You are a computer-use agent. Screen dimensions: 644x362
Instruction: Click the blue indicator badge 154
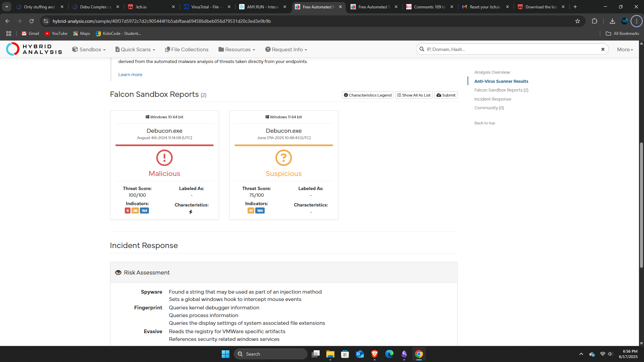coord(144,210)
